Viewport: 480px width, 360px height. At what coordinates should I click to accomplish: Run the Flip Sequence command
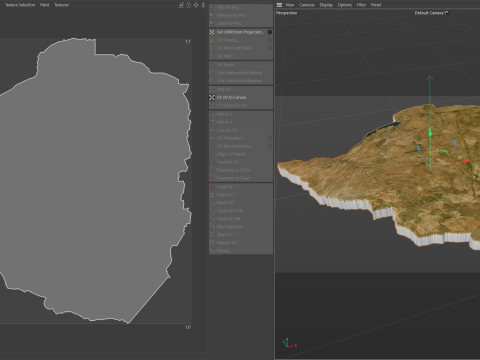coord(241,227)
